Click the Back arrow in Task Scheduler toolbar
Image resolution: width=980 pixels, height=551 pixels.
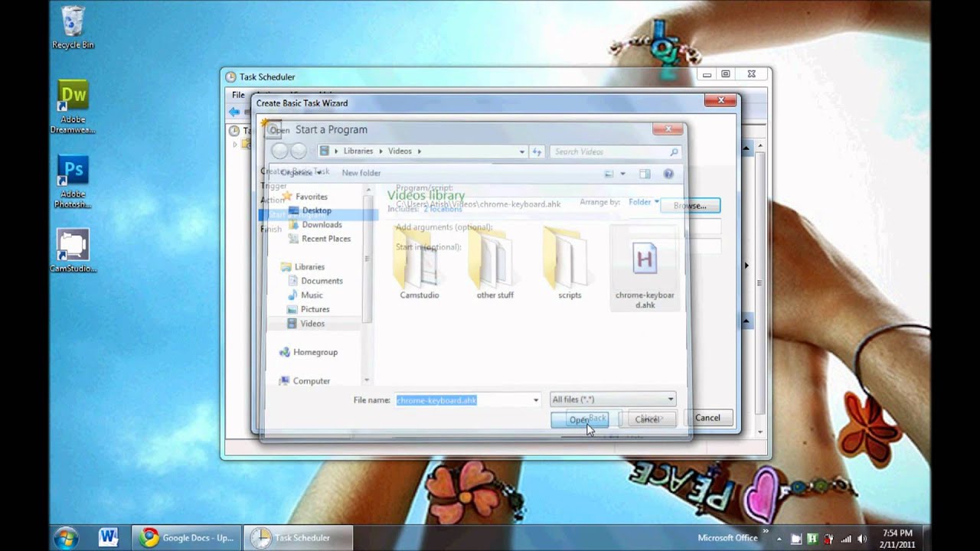(234, 112)
